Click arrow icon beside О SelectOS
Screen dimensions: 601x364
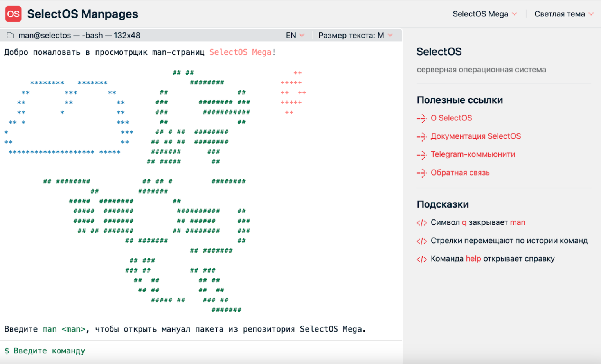[422, 119]
